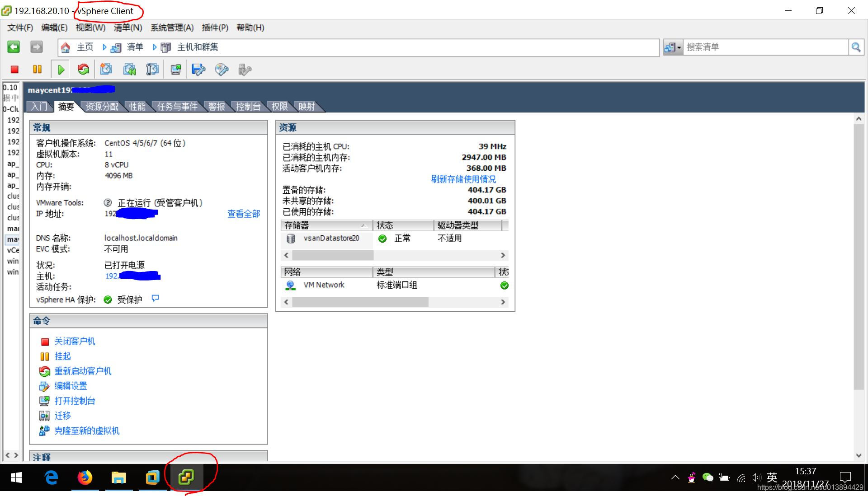Select the vCe item in inventory tree
The image size is (868, 496).
(x=13, y=250)
